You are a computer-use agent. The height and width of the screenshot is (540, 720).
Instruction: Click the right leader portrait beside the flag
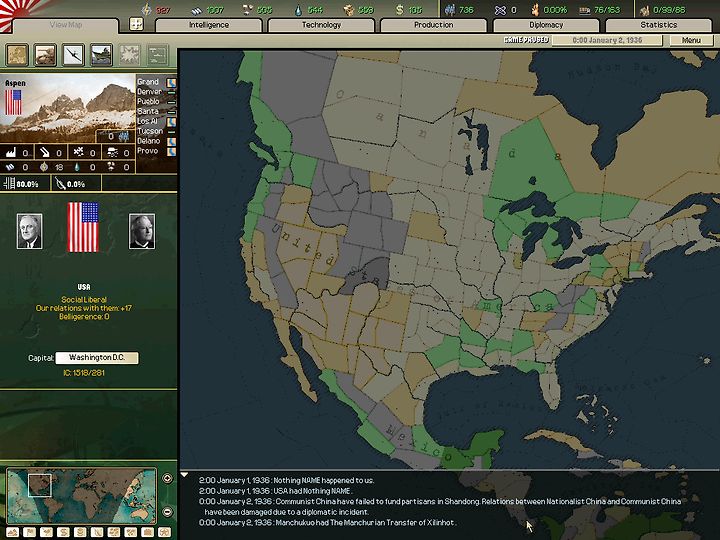142,231
